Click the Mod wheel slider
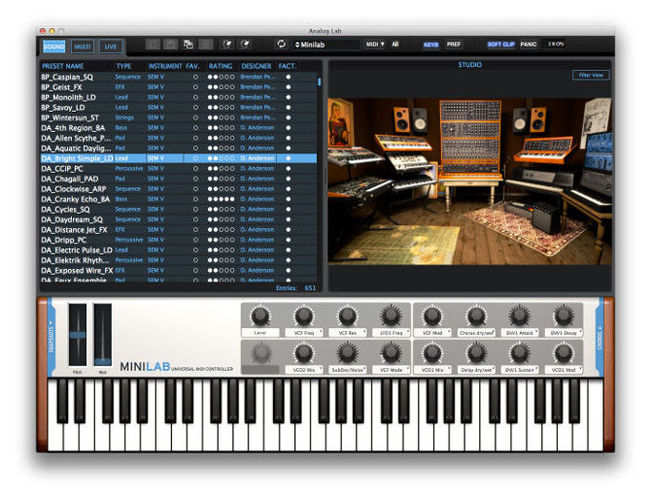The image size is (651, 499). coord(103,335)
